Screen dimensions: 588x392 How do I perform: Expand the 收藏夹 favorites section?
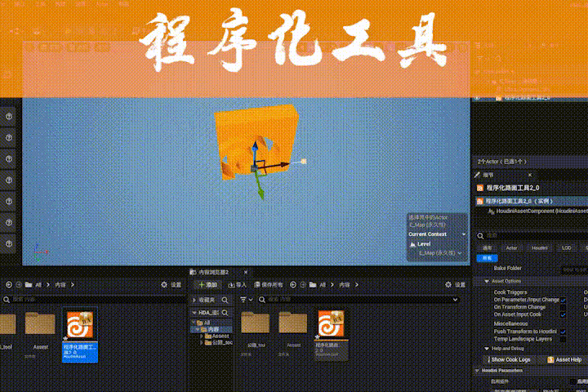(194, 300)
